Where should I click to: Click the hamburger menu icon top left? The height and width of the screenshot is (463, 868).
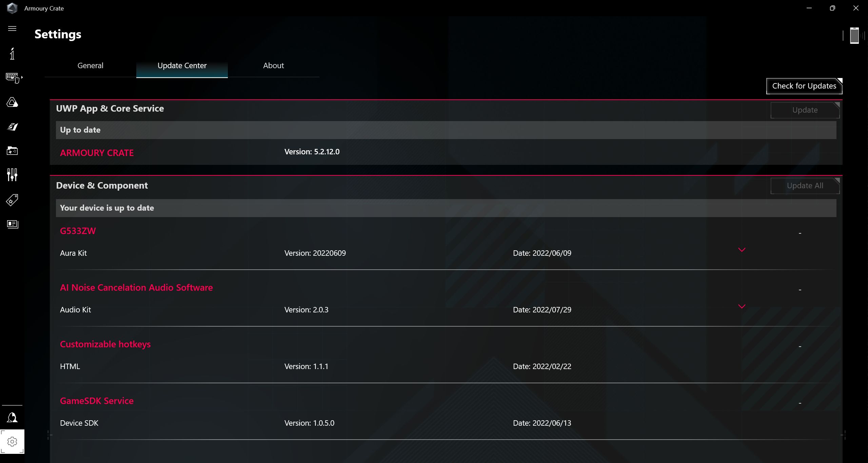[x=12, y=29]
